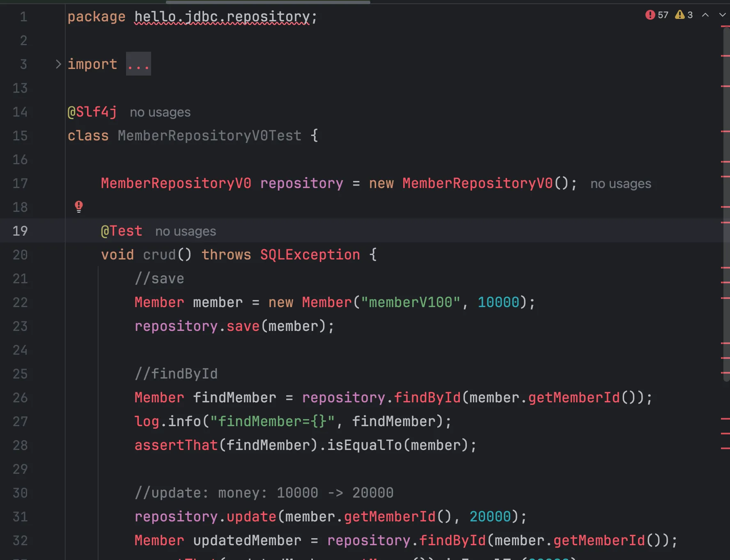This screenshot has height=560, width=730.
Task: Click SQLException in throws clause
Action: (310, 255)
